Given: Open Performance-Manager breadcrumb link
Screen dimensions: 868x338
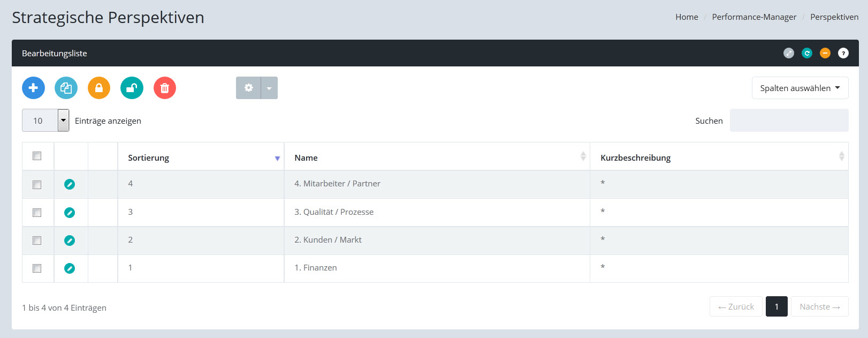Looking at the screenshot, I should point(753,17).
